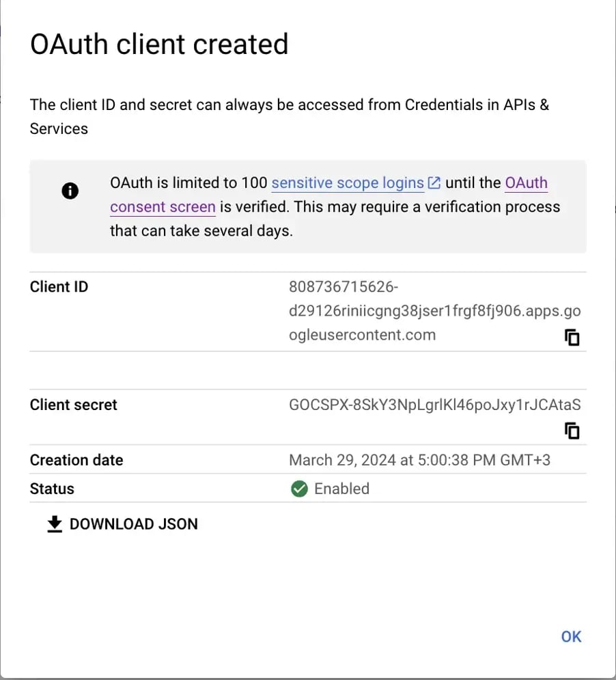Click the download arrow icon beside DOWNLOAD JSON
This screenshot has width=616, height=680.
(55, 524)
